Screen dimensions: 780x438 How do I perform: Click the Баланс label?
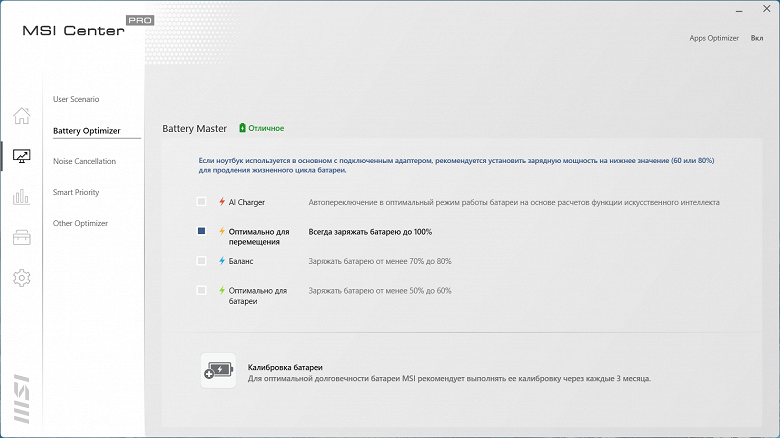pos(241,261)
